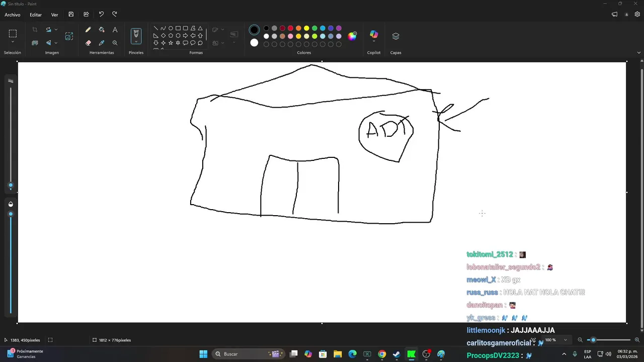644x362 pixels.
Task: Select the Line shape
Action: pos(156,29)
